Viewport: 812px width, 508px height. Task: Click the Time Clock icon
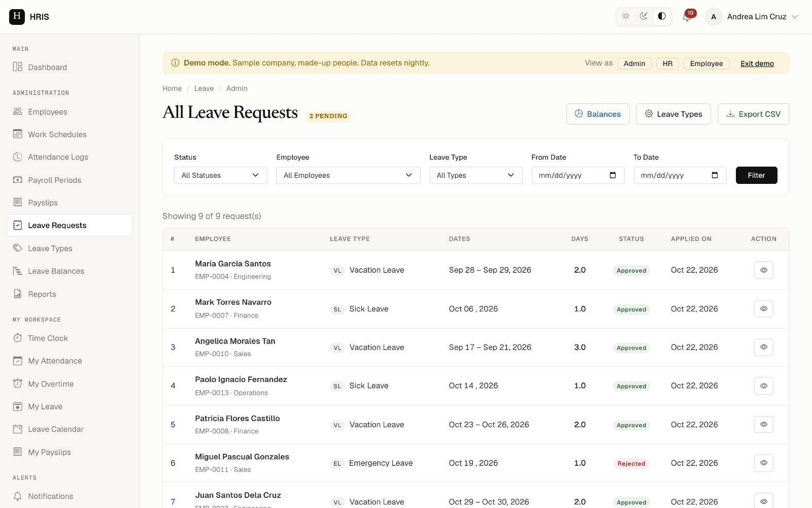click(18, 338)
